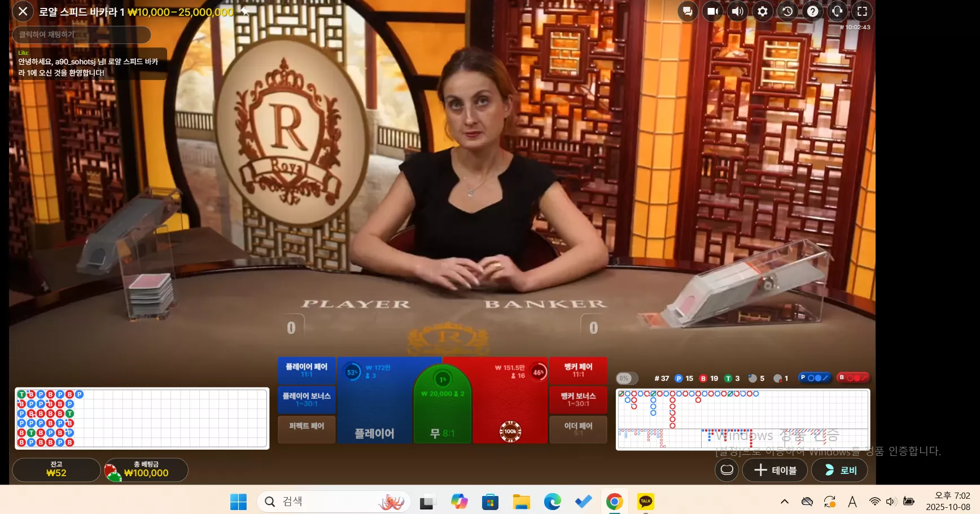The height and width of the screenshot is (514, 980).
Task: Click the cloud sync tray icon
Action: [807, 501]
